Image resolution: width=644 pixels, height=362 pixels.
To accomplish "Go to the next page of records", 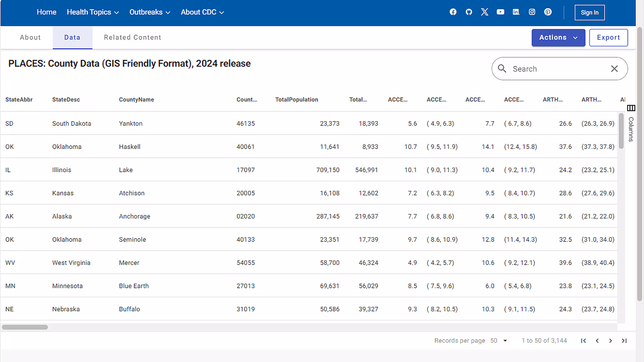I will click(610, 341).
